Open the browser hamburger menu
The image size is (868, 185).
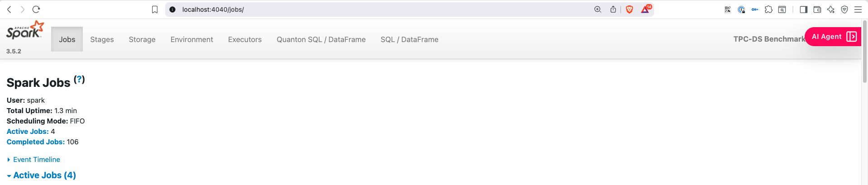coord(858,9)
